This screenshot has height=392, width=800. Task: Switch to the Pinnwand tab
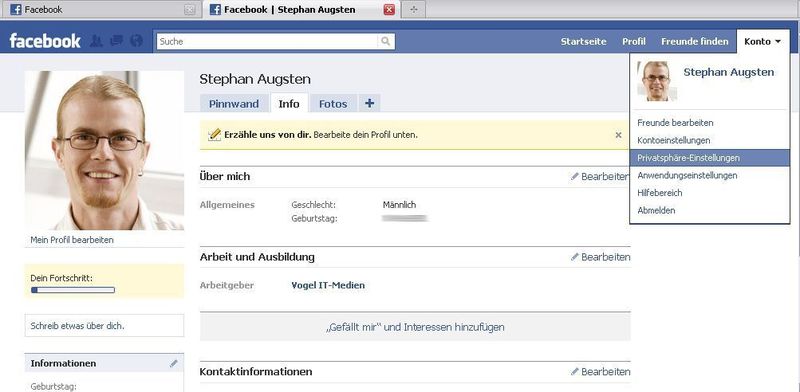[x=234, y=104]
